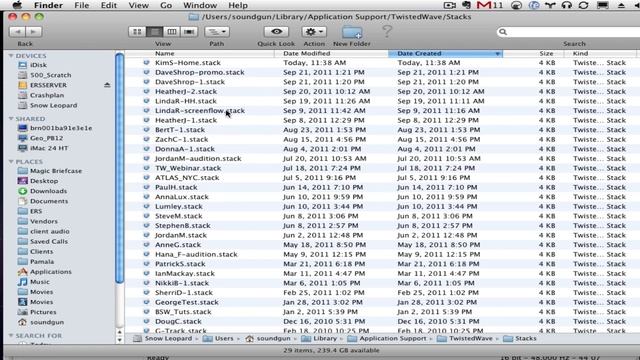Screen dimensions: 640x360
Task: Select 500_Scratch drive in sidebar
Action: pos(50,75)
